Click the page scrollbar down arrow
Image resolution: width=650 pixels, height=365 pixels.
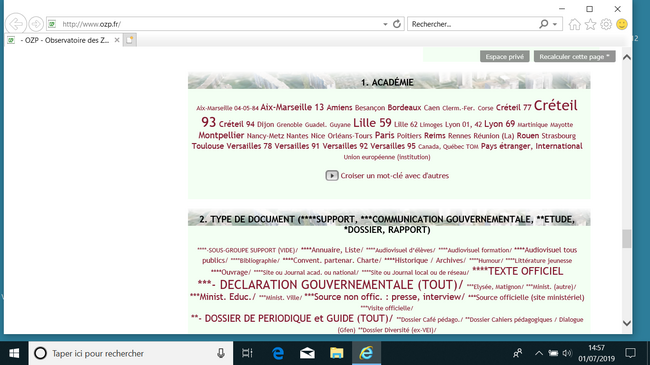point(627,323)
